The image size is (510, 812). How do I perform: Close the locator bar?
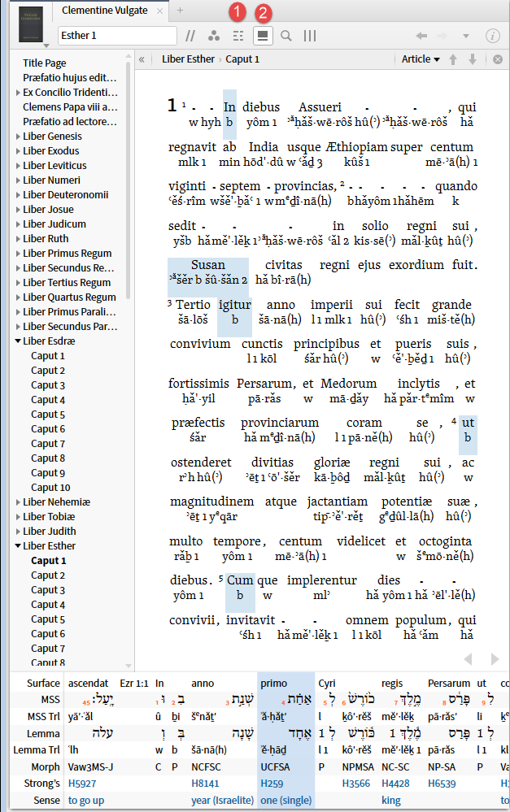point(498,59)
